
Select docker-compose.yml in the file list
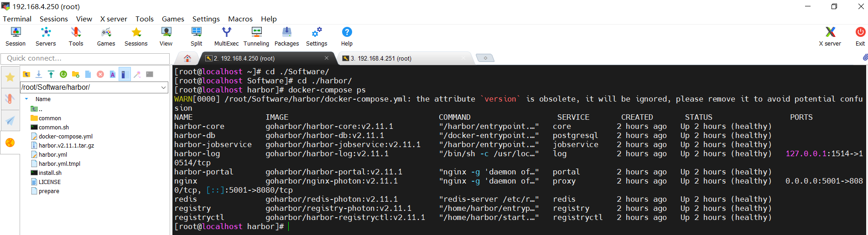pyautogui.click(x=65, y=136)
